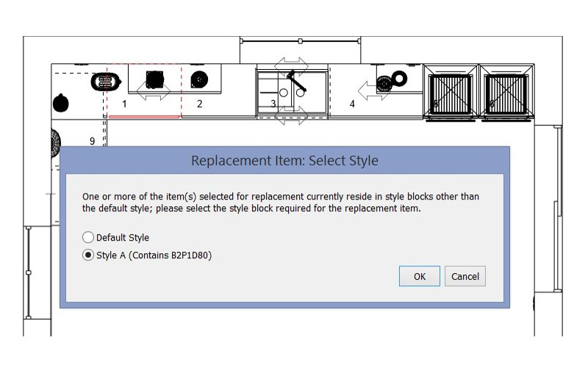Select the square black appliance on unit 1

pos(154,79)
